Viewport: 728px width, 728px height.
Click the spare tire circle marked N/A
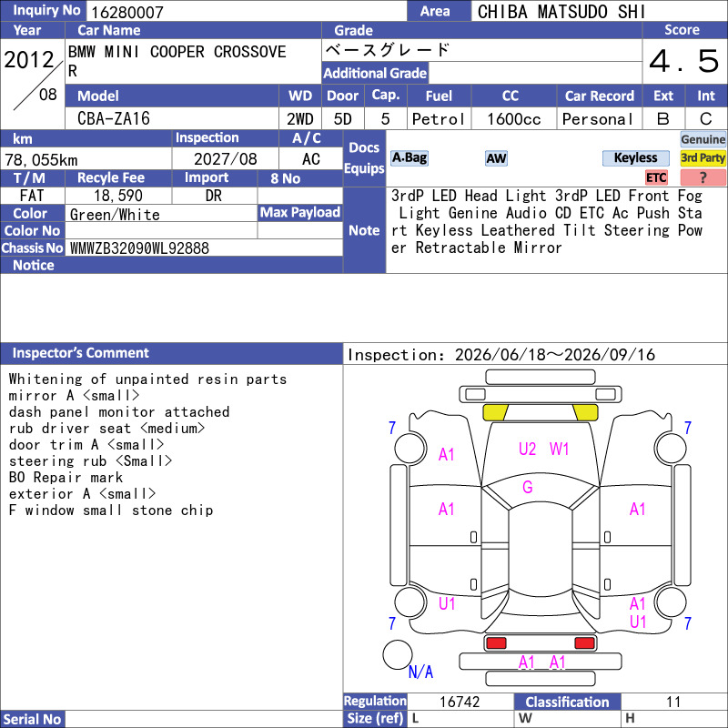tap(398, 654)
